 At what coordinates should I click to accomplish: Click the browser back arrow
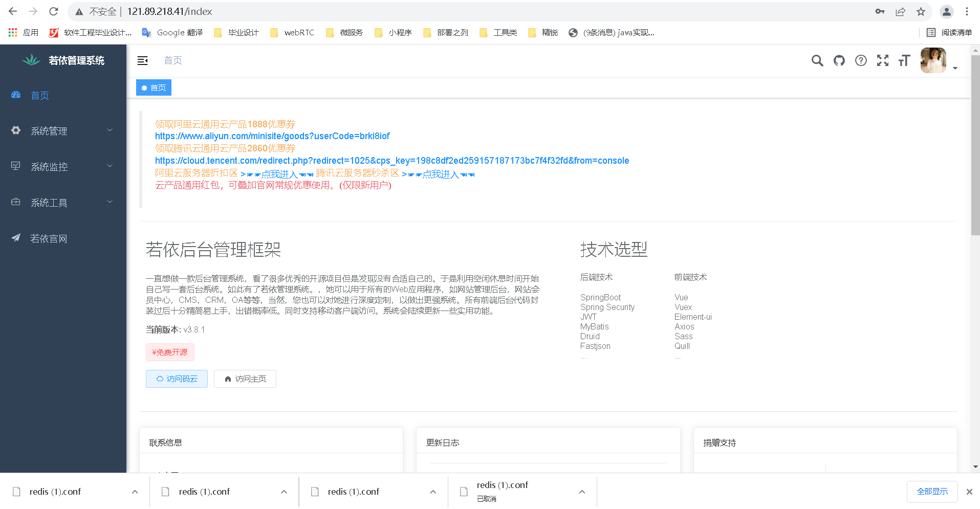pos(13,11)
